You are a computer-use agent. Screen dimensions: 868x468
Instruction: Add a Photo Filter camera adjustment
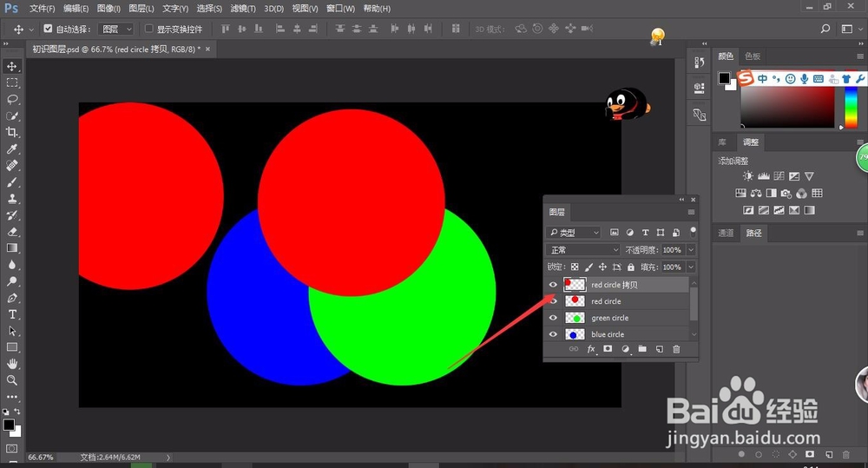click(x=786, y=194)
